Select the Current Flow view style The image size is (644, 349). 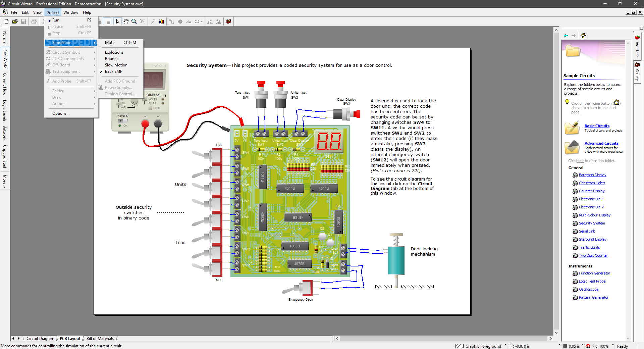[x=5, y=84]
